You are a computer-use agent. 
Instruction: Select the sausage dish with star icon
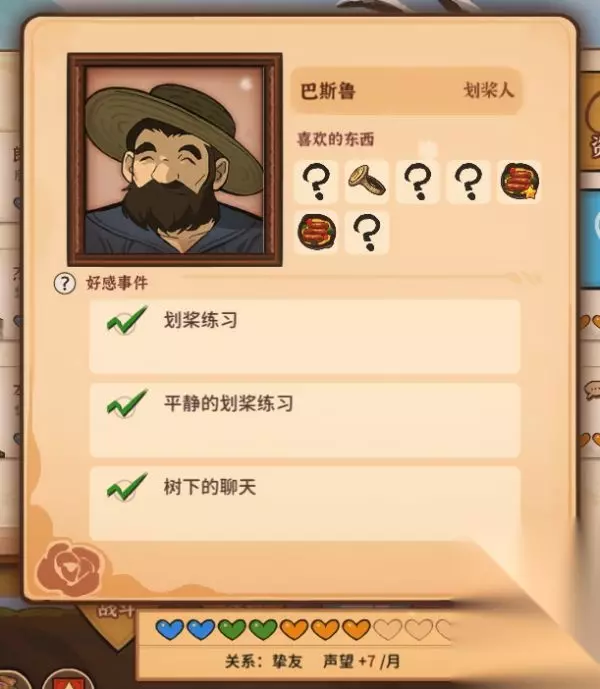[519, 181]
